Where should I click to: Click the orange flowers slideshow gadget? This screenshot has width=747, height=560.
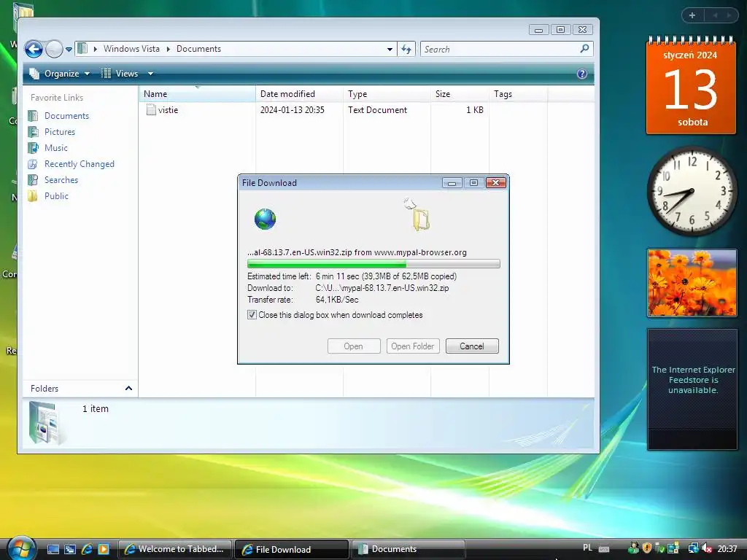[692, 283]
